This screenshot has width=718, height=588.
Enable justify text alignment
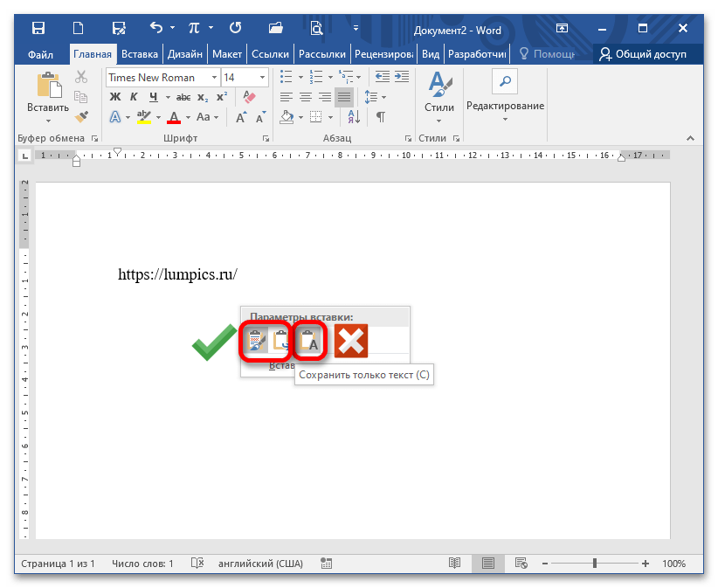[343, 97]
